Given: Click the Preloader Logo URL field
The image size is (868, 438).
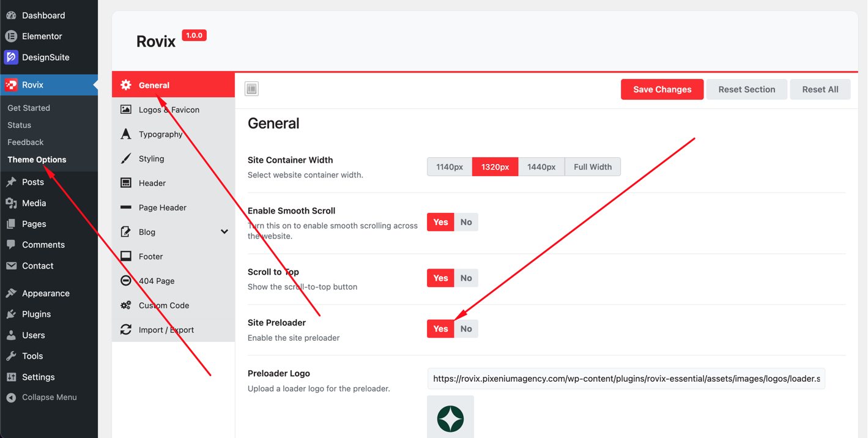Looking at the screenshot, I should pos(626,379).
